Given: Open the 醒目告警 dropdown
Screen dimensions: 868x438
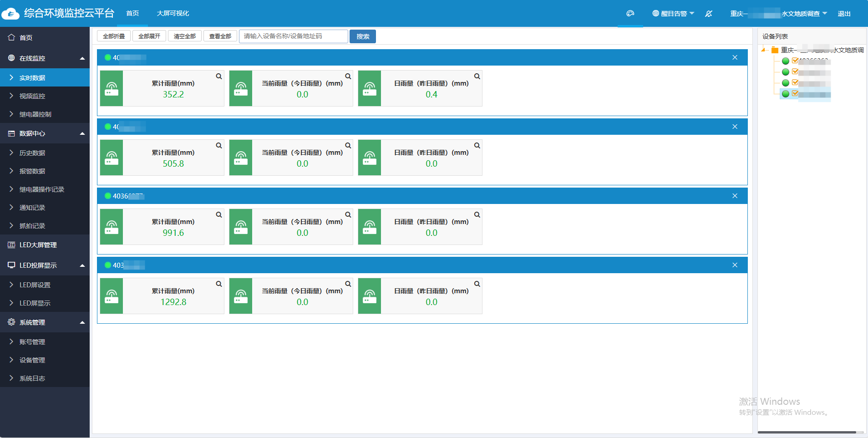Looking at the screenshot, I should (673, 14).
